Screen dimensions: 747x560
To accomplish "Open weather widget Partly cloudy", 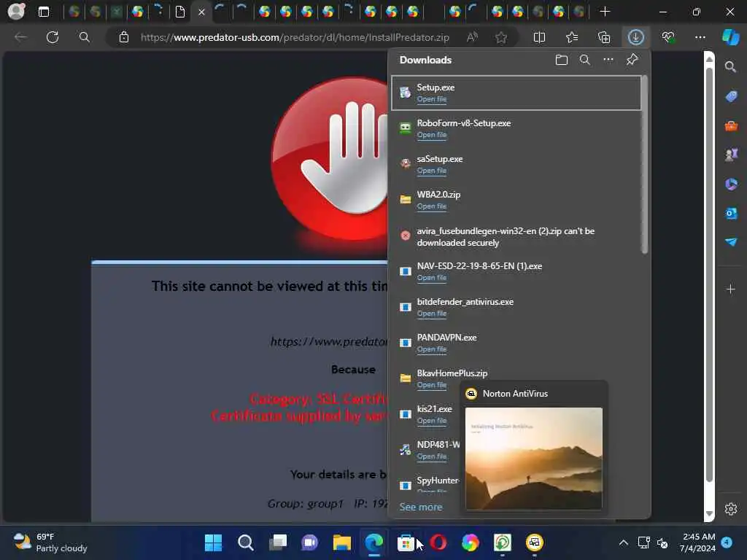I will (50, 542).
